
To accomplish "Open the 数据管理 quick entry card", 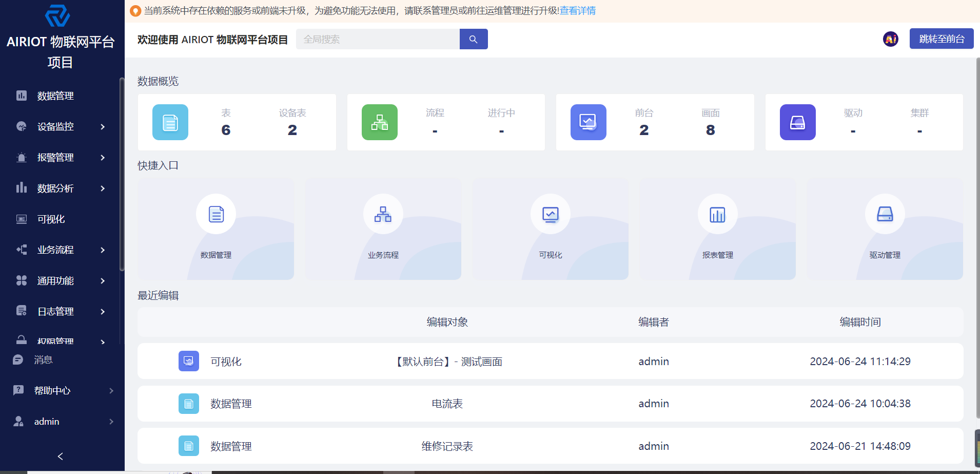I will coord(216,229).
